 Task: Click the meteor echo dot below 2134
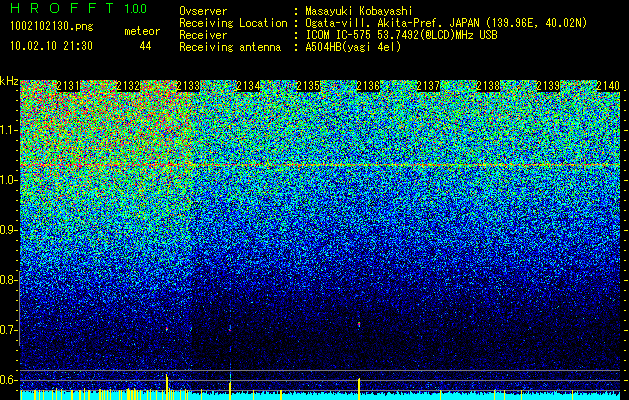click(x=230, y=329)
